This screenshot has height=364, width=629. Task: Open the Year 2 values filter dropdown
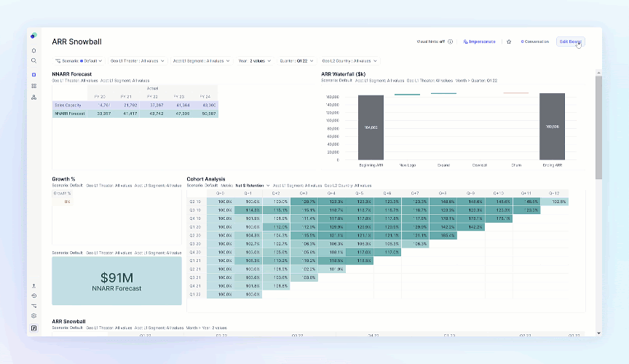(255, 61)
